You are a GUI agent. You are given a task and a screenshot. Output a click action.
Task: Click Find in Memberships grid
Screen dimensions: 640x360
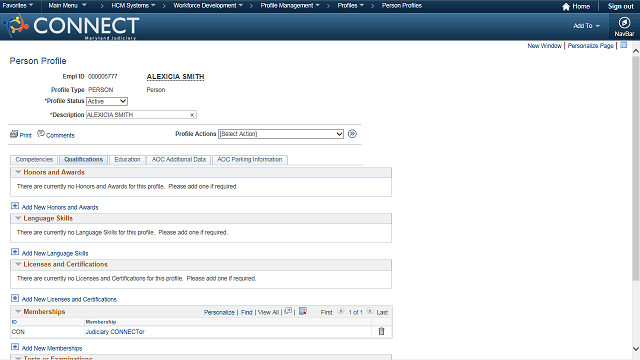[247, 313]
